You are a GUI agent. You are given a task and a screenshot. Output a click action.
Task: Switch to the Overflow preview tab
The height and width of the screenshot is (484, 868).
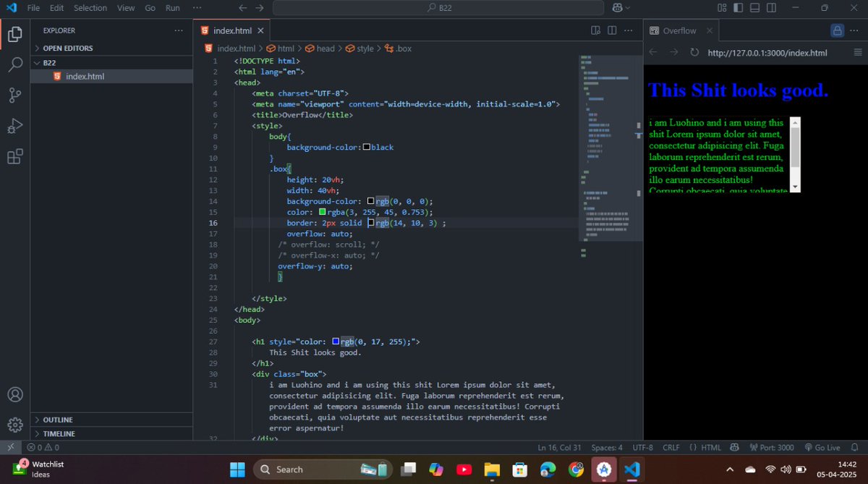(x=680, y=30)
